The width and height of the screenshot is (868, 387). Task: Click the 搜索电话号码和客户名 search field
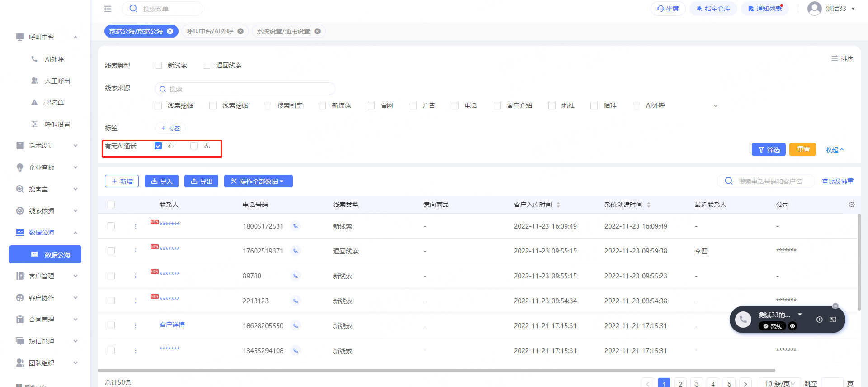766,181
